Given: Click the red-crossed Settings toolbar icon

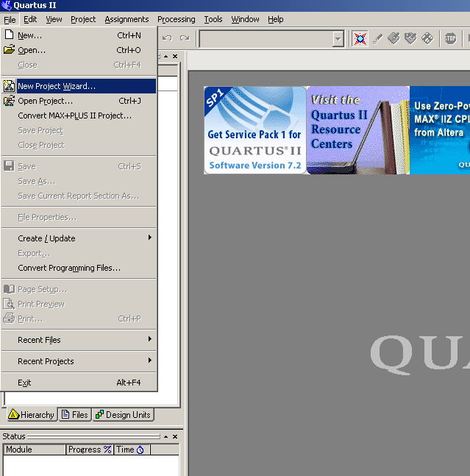Looking at the screenshot, I should pos(360,38).
